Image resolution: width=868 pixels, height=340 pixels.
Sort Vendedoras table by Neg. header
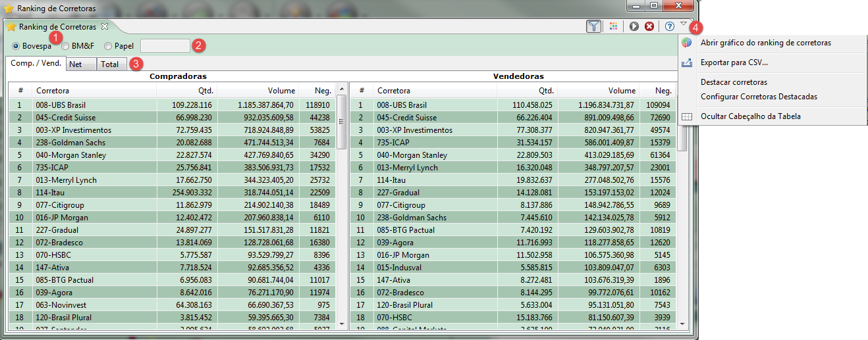click(658, 91)
